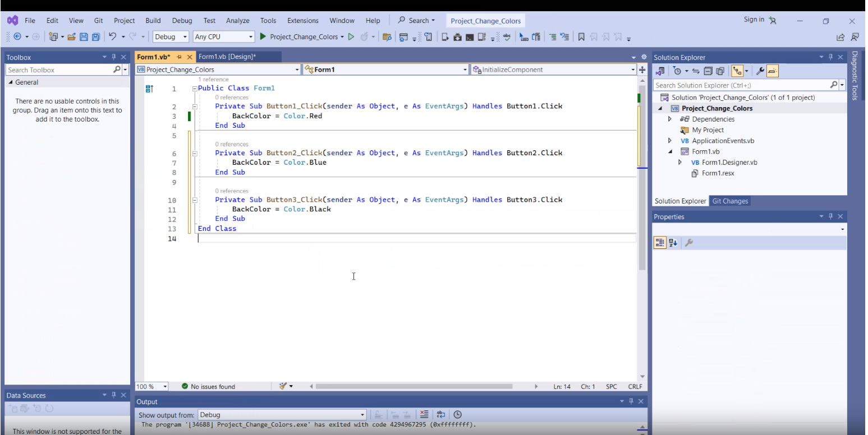Open the Any CPU platform dropdown
The height and width of the screenshot is (435, 868).
click(x=224, y=37)
